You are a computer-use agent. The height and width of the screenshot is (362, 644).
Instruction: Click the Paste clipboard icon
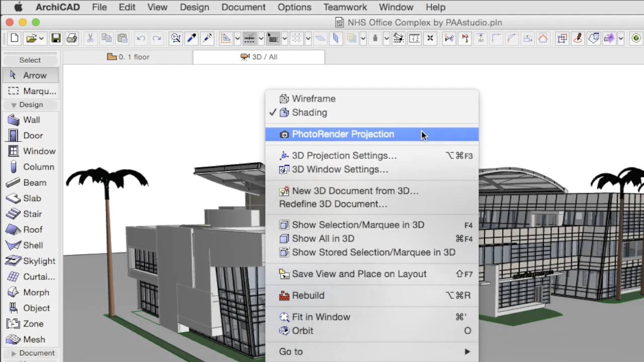pos(122,38)
